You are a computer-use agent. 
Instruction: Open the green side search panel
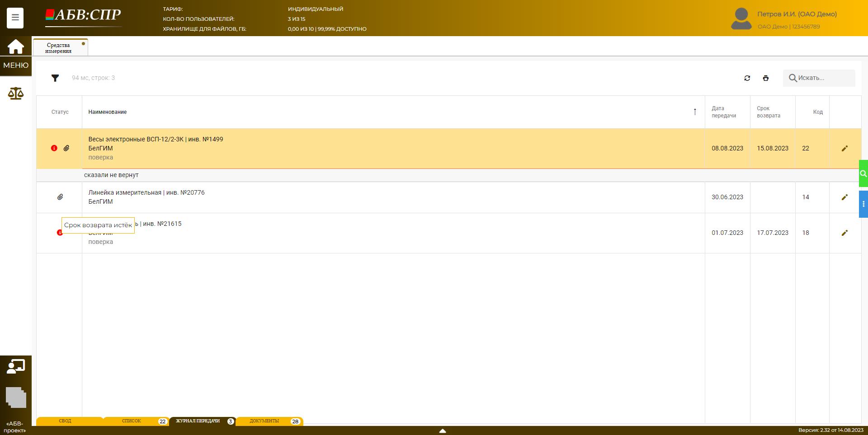(863, 173)
